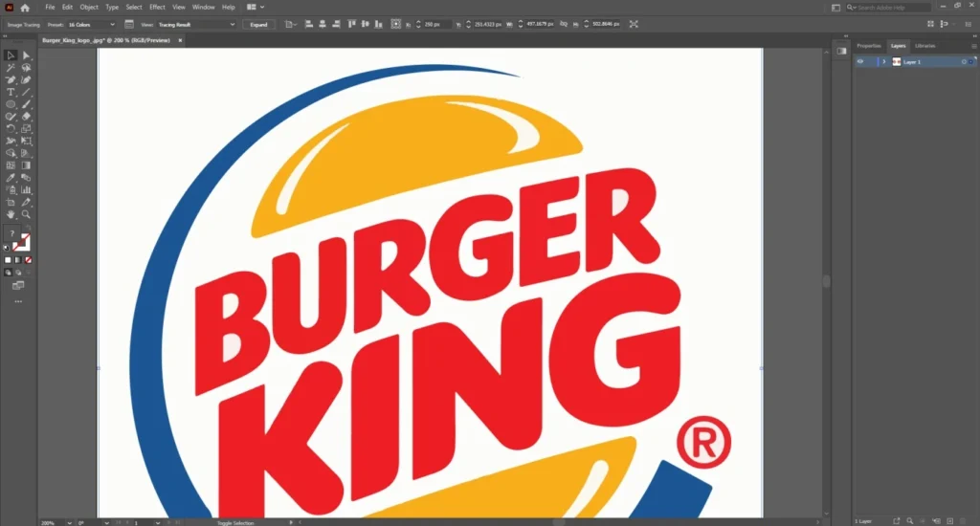This screenshot has width=980, height=526.
Task: Pick the Paintbrush tool
Action: [x=26, y=104]
